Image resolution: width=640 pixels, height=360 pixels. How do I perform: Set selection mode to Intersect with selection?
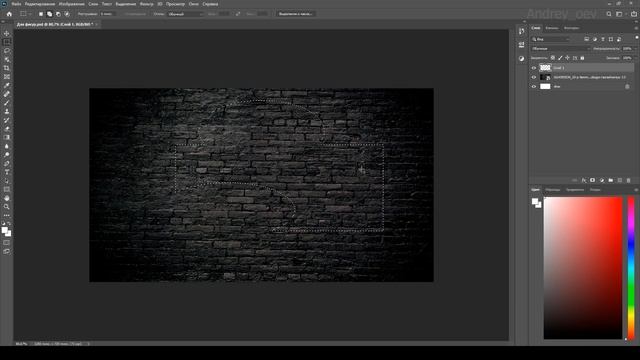click(x=67, y=14)
